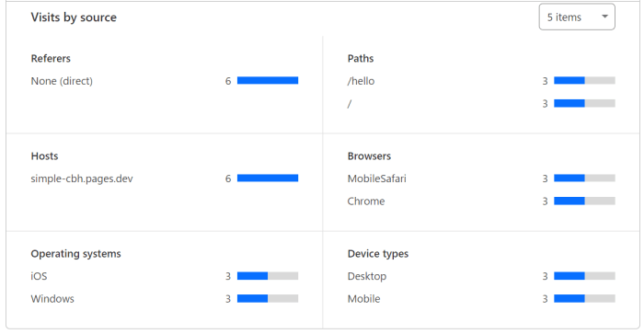Click the None (direct) visits bar
644x334 pixels.
[268, 81]
